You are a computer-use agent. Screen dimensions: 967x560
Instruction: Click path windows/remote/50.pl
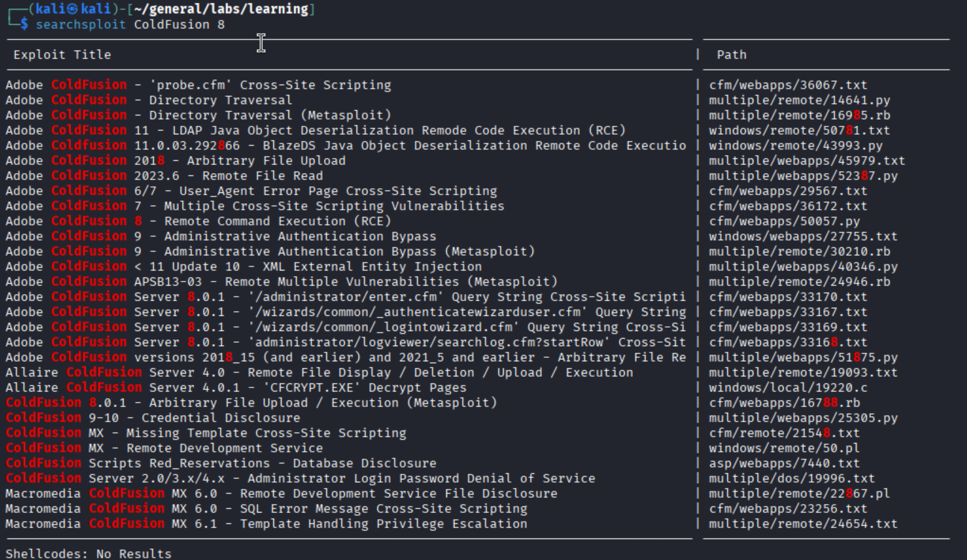pos(784,448)
